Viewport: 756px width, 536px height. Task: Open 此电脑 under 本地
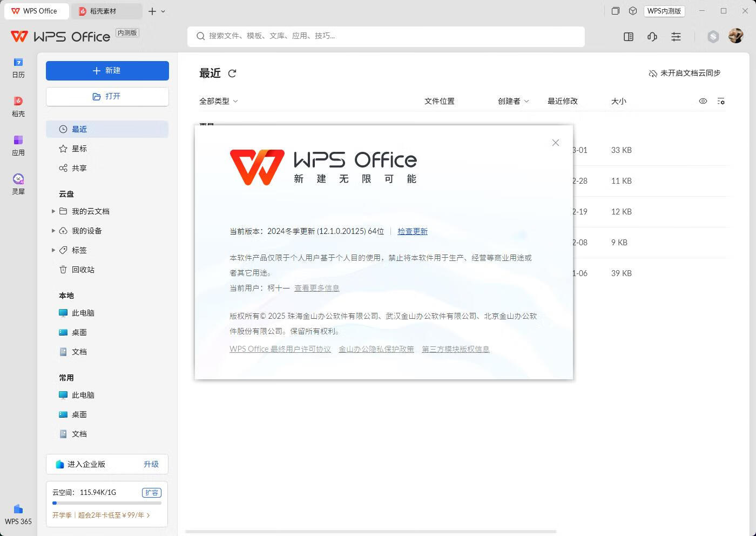coord(107,313)
